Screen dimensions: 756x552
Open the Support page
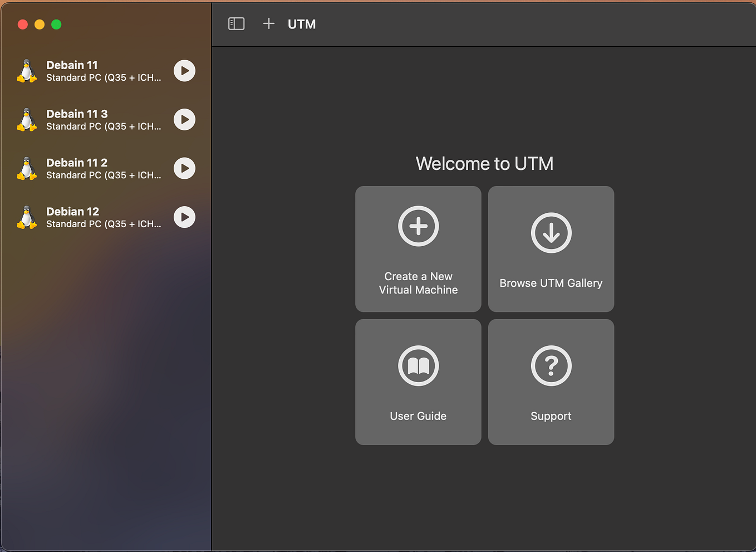(551, 382)
